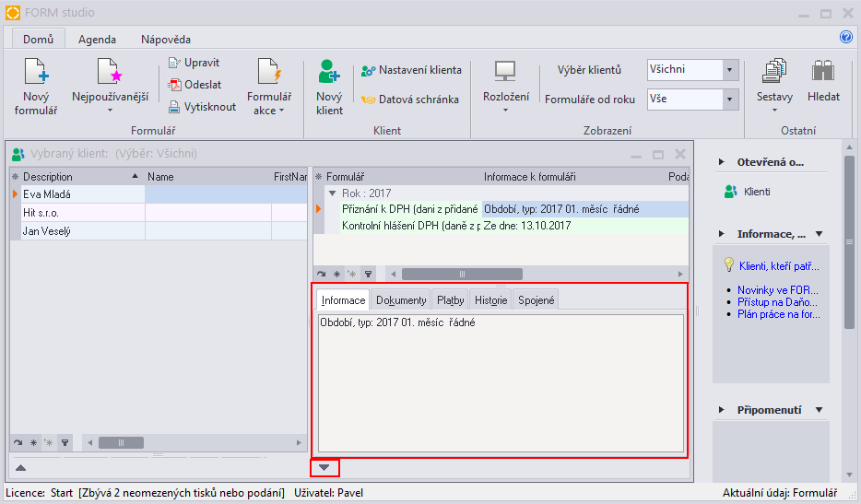Click the forms list star column selector
Viewport: 861px width, 504px height.
tap(318, 177)
